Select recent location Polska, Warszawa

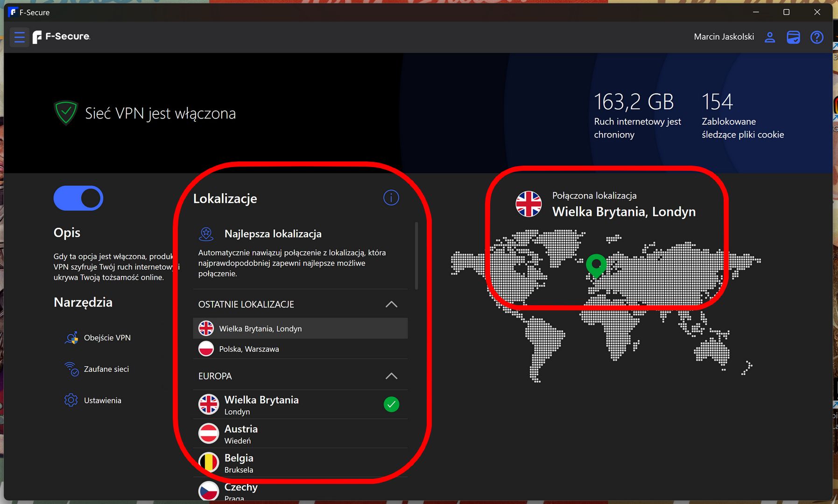click(x=301, y=349)
